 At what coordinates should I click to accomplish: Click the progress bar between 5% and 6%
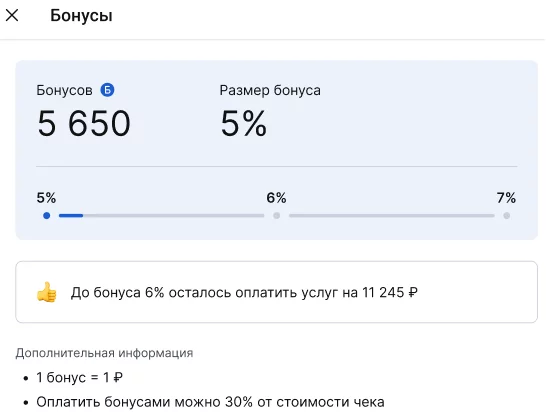tap(162, 216)
